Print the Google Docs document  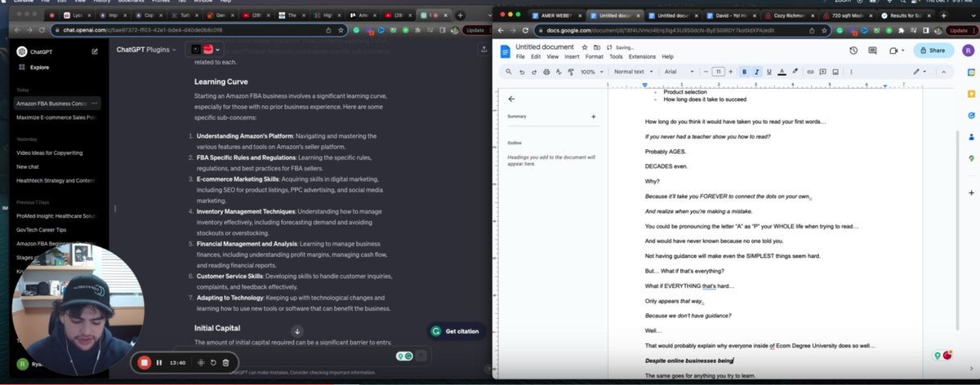[546, 72]
